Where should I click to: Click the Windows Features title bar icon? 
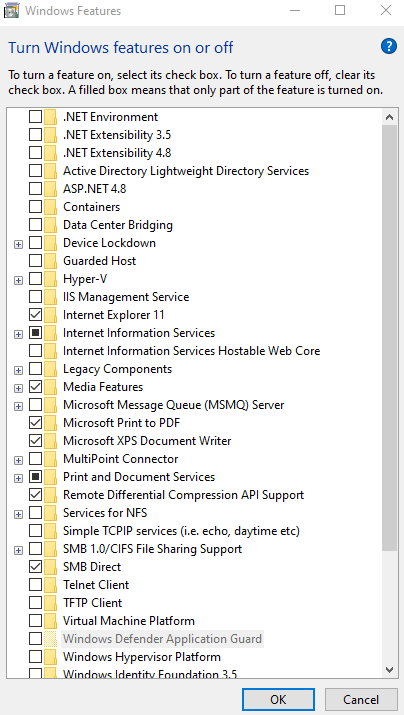[x=11, y=10]
